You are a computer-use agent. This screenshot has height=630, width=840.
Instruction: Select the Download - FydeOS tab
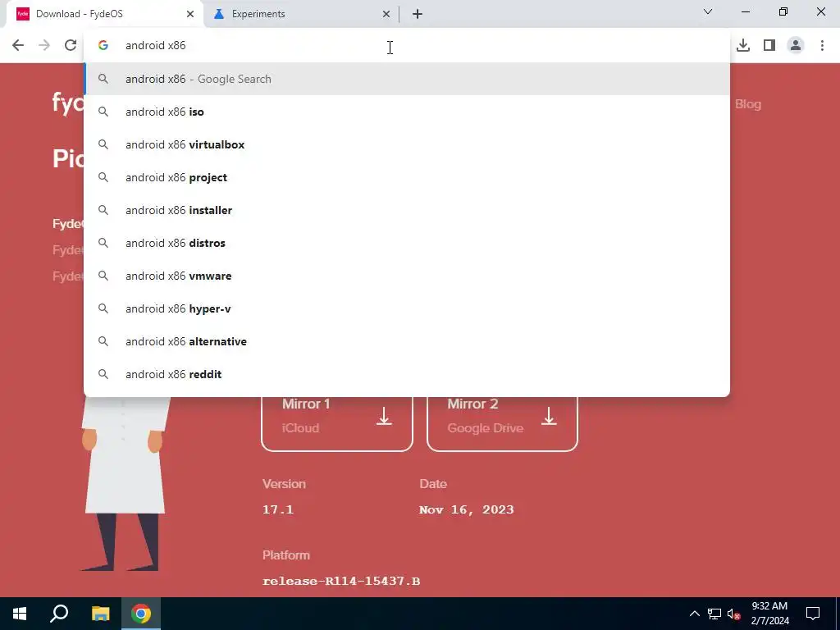[x=104, y=14]
